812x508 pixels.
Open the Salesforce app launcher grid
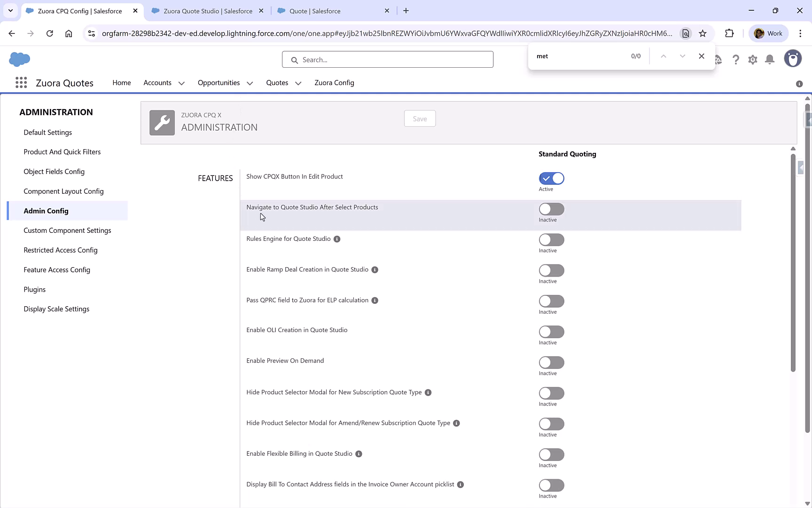coord(21,83)
